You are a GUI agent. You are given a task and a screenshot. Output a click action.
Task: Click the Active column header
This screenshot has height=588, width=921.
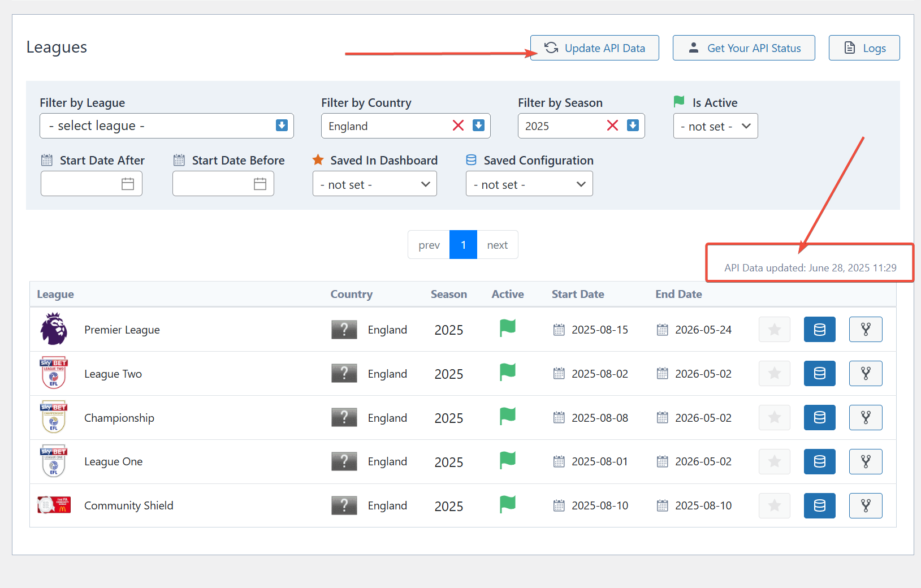tap(508, 294)
